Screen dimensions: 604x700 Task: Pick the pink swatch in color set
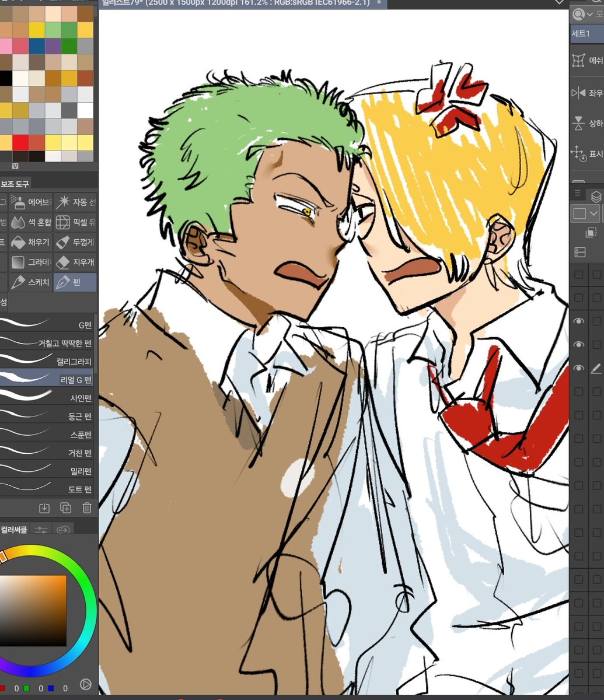point(5,46)
